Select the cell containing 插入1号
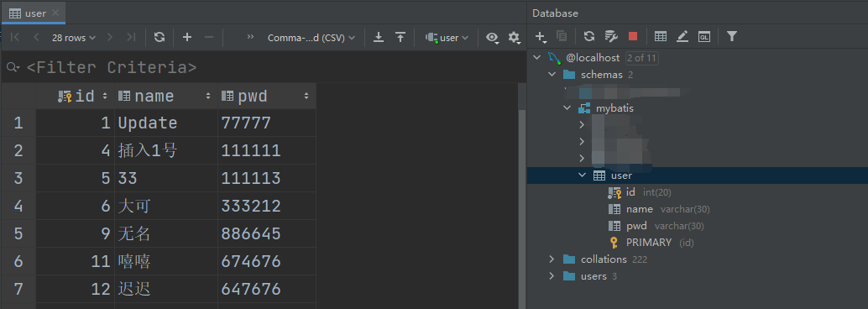The image size is (868, 309). click(x=166, y=150)
